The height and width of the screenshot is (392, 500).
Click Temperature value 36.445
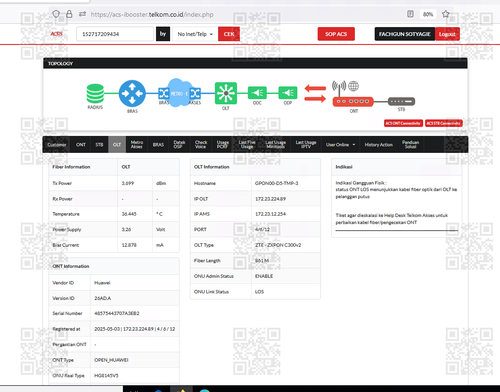point(129,214)
